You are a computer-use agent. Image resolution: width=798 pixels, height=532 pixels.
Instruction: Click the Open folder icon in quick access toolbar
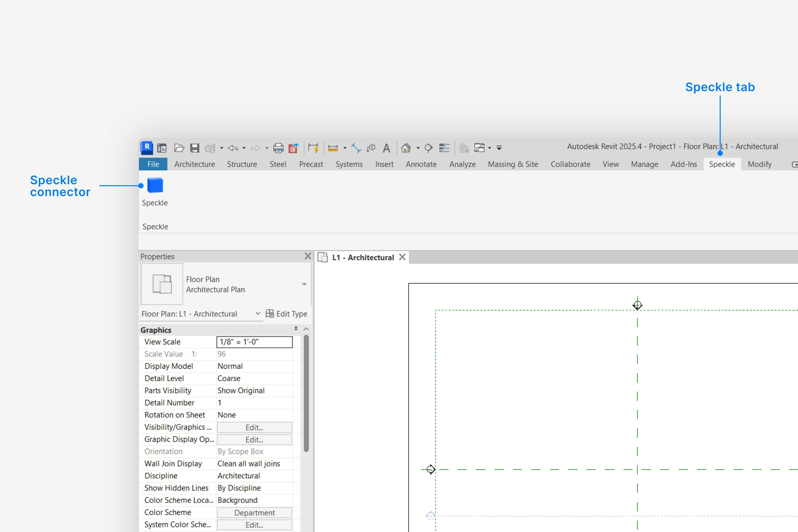tap(179, 148)
